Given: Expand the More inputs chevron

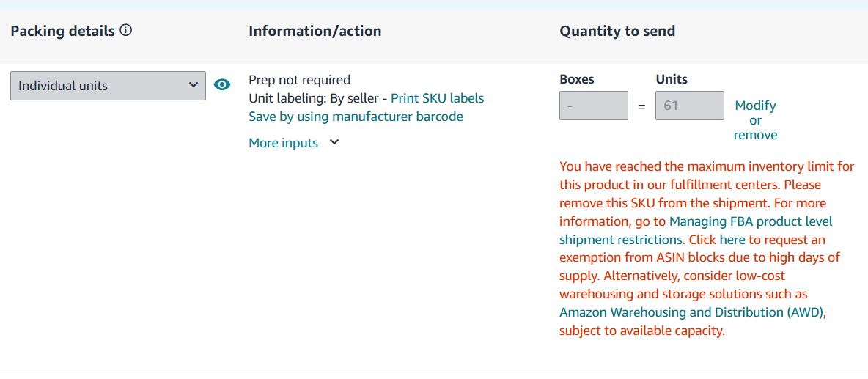Looking at the screenshot, I should point(334,143).
